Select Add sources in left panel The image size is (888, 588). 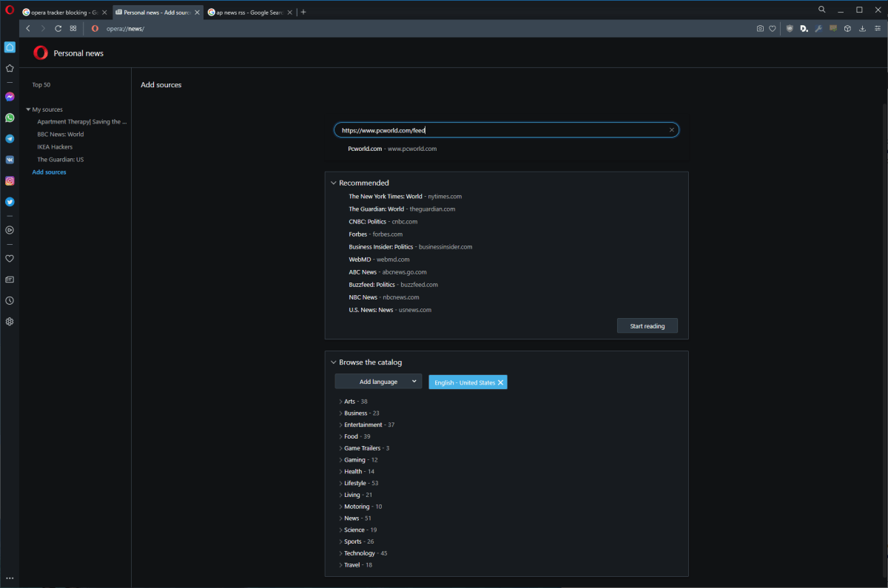click(x=49, y=172)
